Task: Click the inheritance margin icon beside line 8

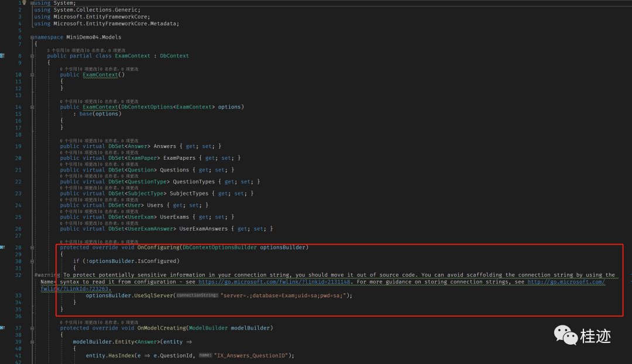Action: [2, 56]
